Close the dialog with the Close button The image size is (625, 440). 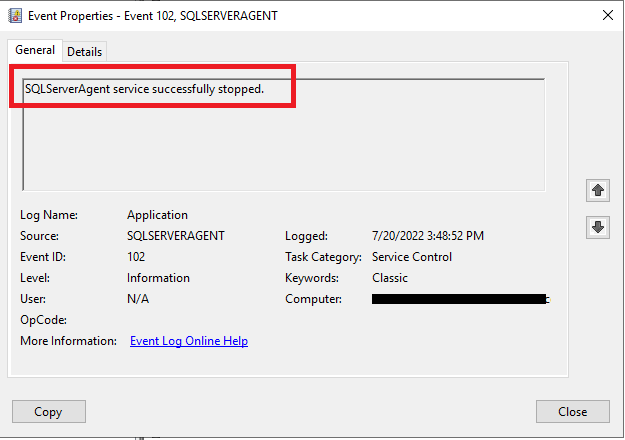coord(572,411)
